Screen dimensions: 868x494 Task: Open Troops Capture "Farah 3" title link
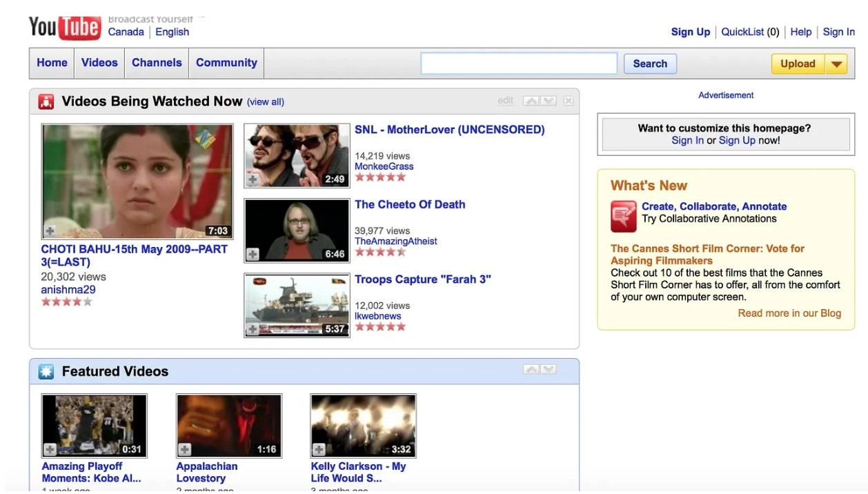coord(423,279)
